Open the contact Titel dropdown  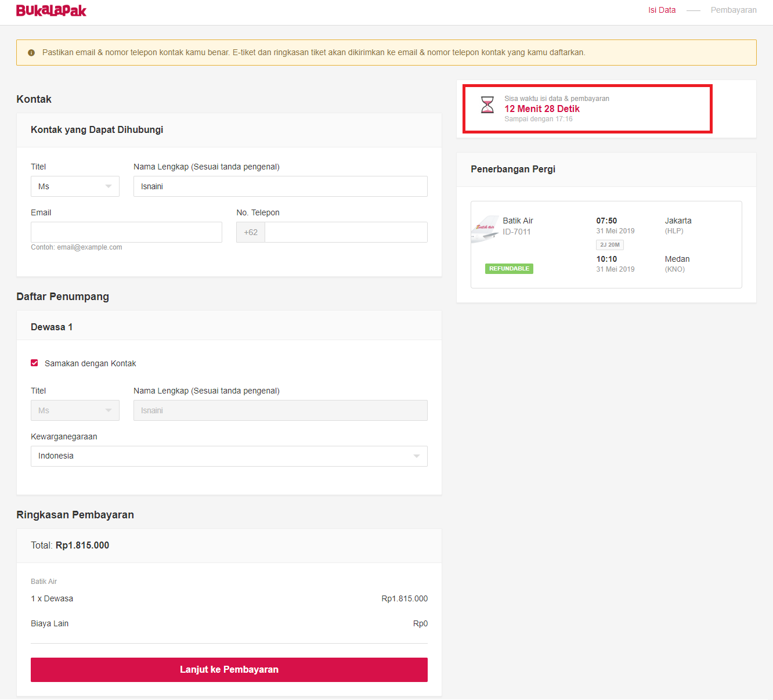click(x=75, y=186)
